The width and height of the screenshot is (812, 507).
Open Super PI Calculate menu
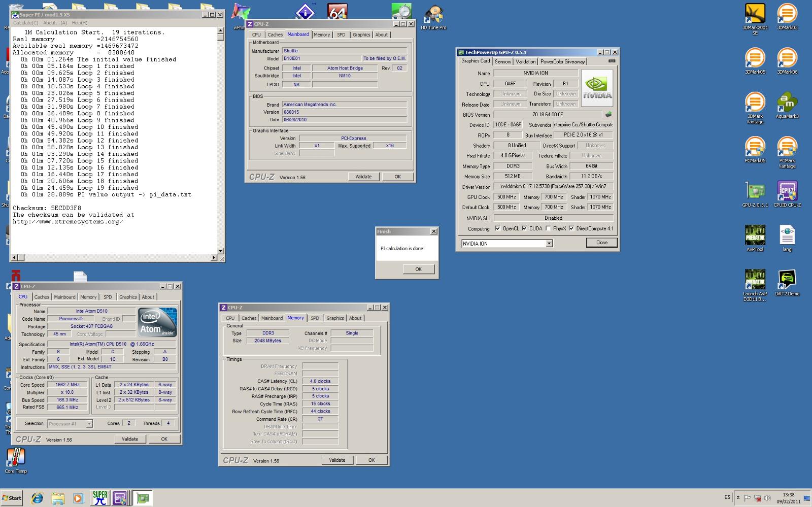tap(25, 23)
